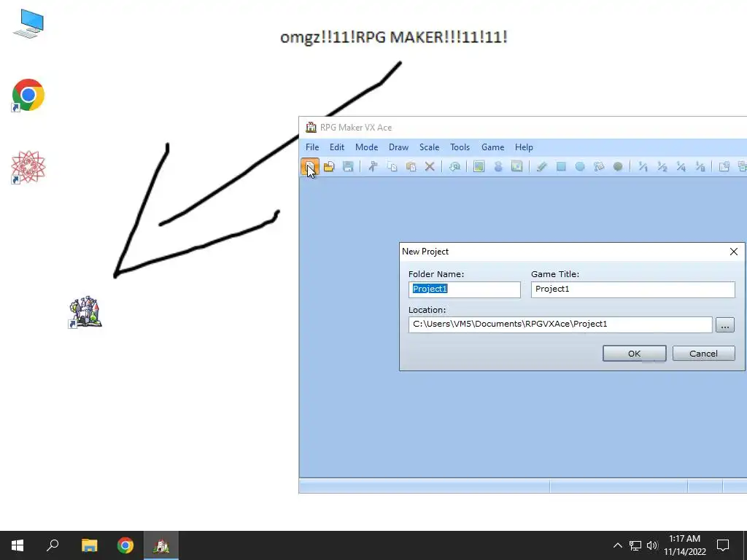Image resolution: width=747 pixels, height=560 pixels.
Task: Click the Chrome desktop shortcut
Action: (28, 96)
